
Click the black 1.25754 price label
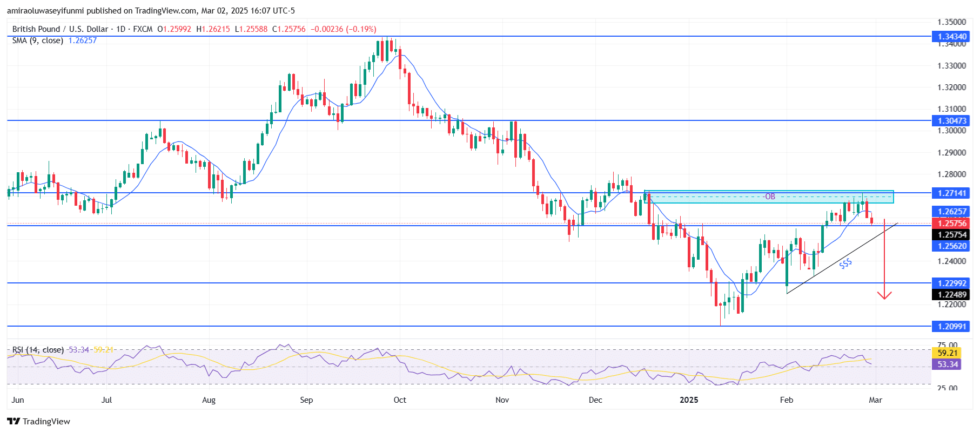(951, 234)
